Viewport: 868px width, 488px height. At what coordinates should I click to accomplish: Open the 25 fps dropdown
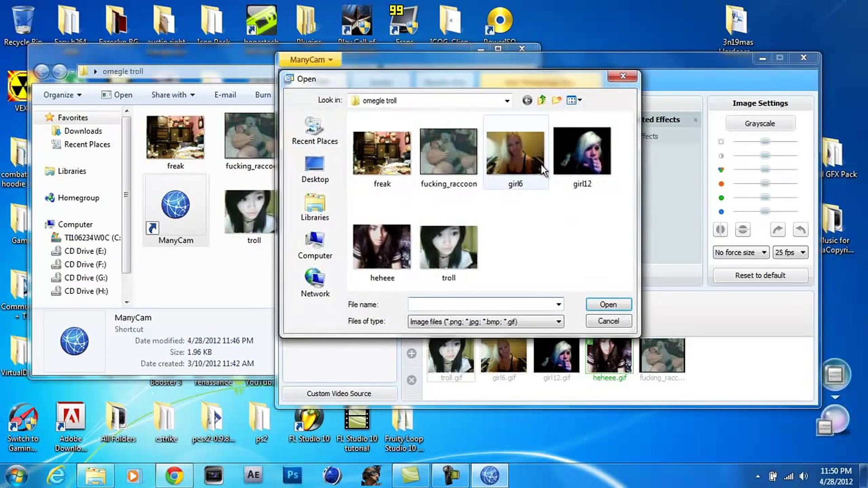790,252
